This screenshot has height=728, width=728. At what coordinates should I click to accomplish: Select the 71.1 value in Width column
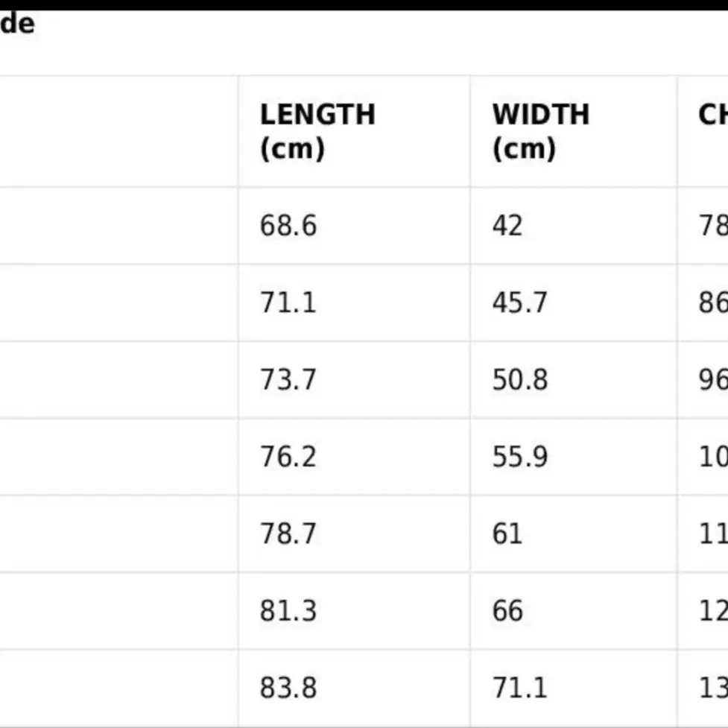click(x=519, y=688)
